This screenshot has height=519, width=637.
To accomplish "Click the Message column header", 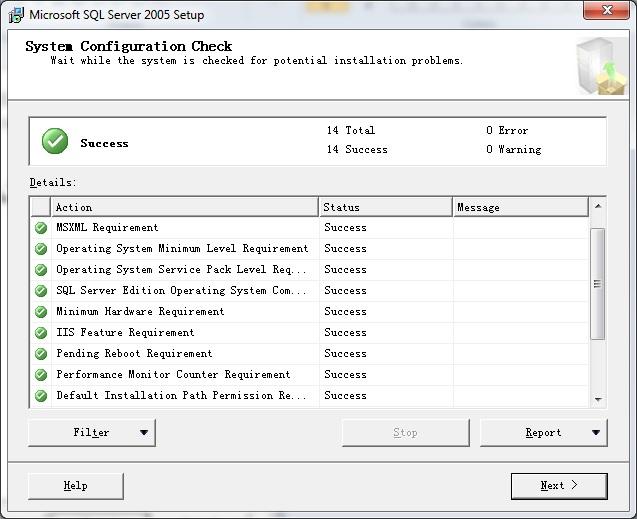I will point(520,207).
